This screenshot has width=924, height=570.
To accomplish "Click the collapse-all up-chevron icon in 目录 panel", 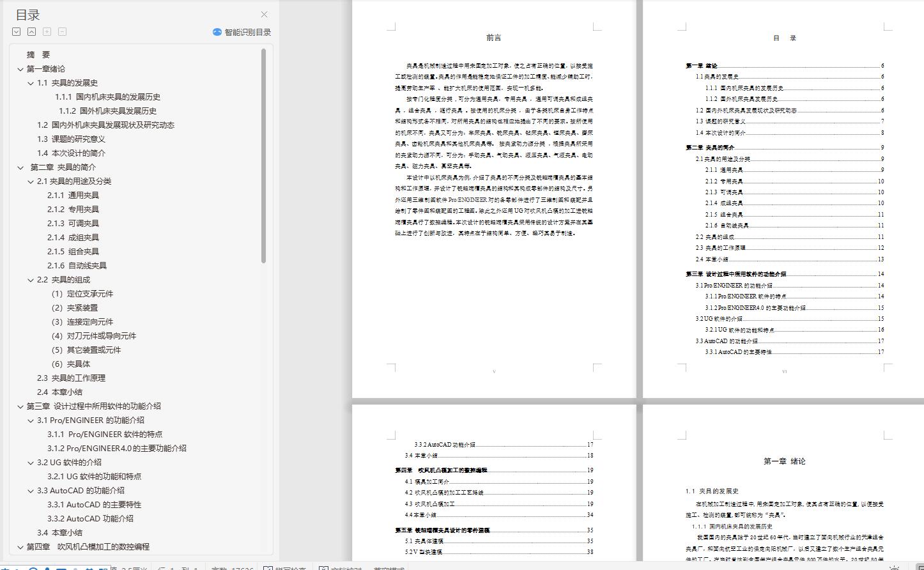I will 32,31.
